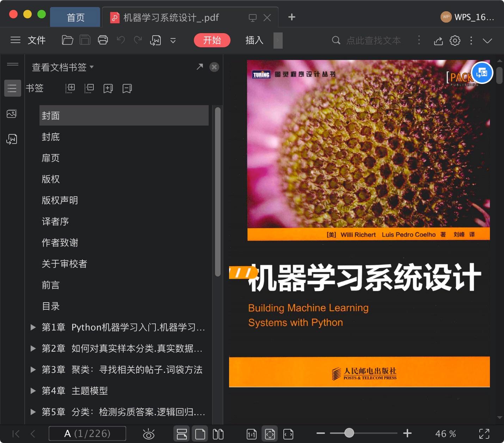Screen dimensions: 504x443
Task: Toggle fit width zoom
Action: point(288,434)
